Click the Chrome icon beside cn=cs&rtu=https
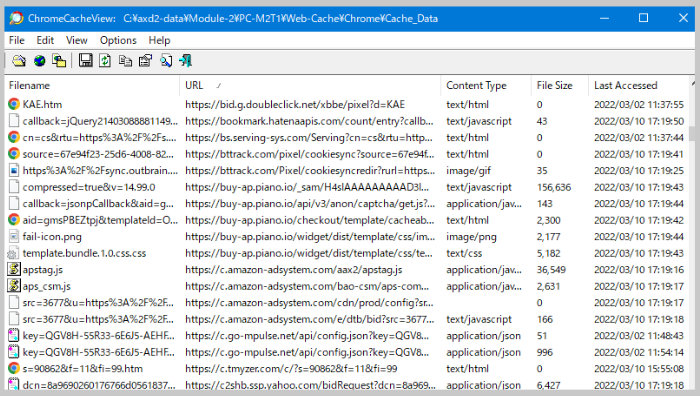The image size is (700, 396). (x=14, y=137)
